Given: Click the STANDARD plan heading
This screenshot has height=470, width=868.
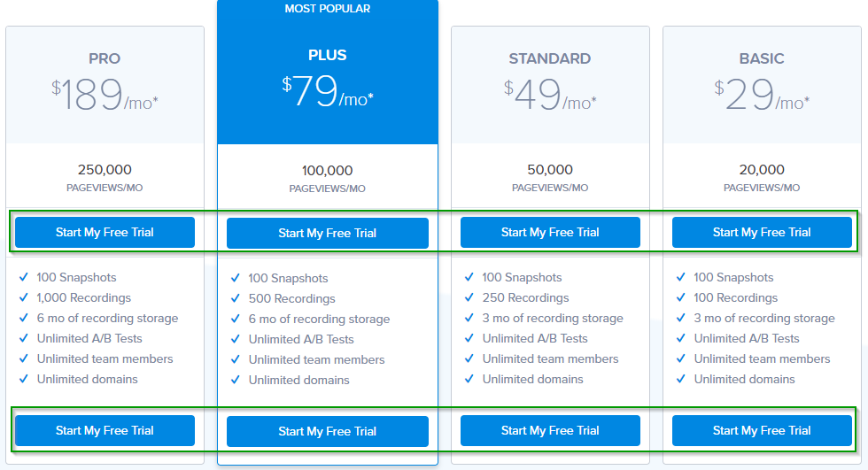Looking at the screenshot, I should pyautogui.click(x=550, y=59).
